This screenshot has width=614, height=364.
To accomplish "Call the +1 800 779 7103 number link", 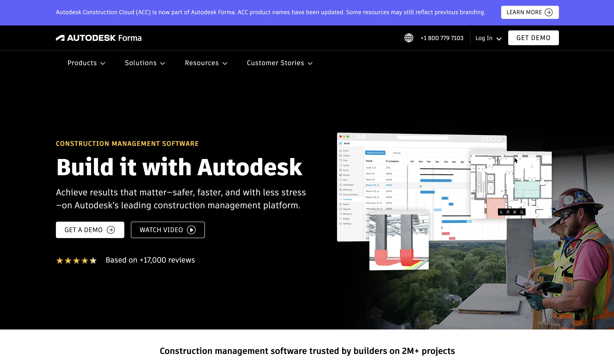I will (442, 38).
